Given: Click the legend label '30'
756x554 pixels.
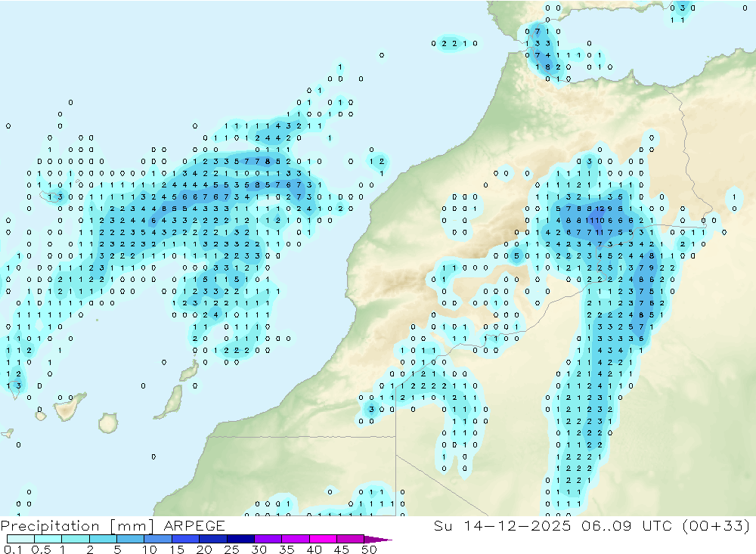Looking at the screenshot, I should (x=259, y=549).
